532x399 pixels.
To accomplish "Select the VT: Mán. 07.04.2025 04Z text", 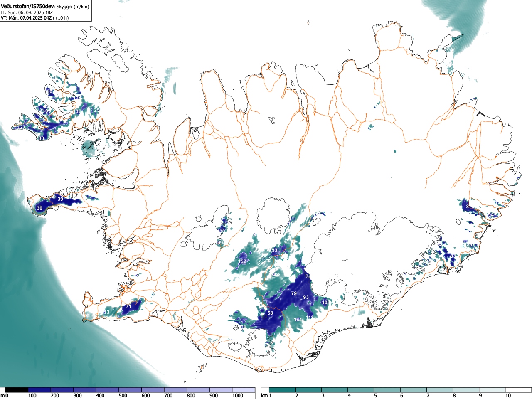I will point(26,18).
